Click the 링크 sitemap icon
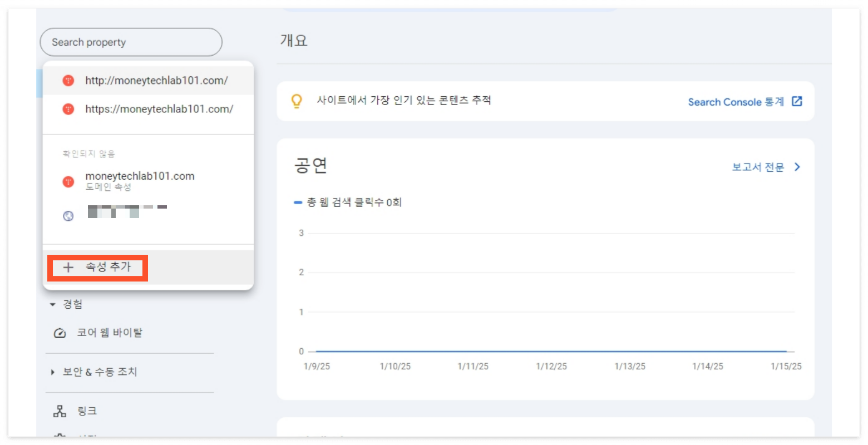Viewport: 868px width, 445px height. tap(60, 411)
